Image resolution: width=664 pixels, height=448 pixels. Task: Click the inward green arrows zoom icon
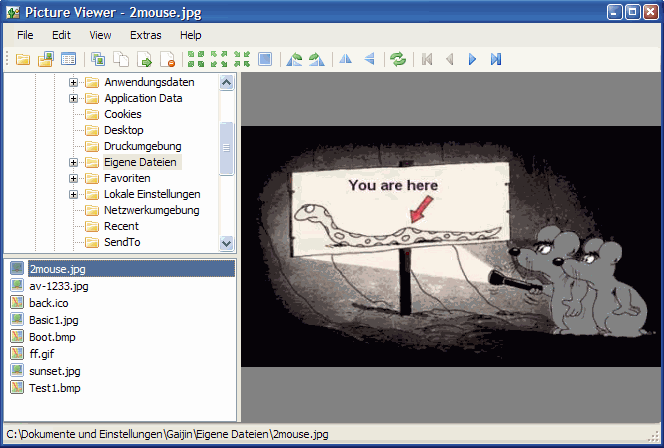tap(242, 59)
